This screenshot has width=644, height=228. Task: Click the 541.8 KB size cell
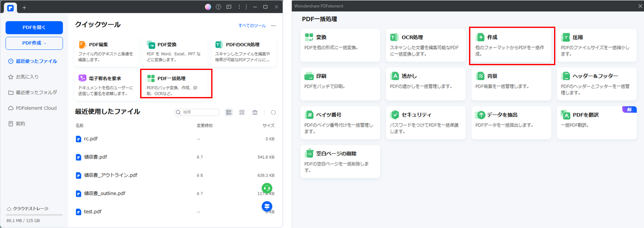266,157
